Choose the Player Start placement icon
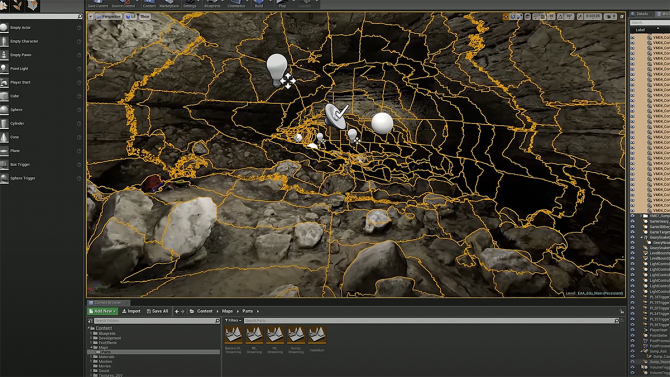 pyautogui.click(x=4, y=82)
